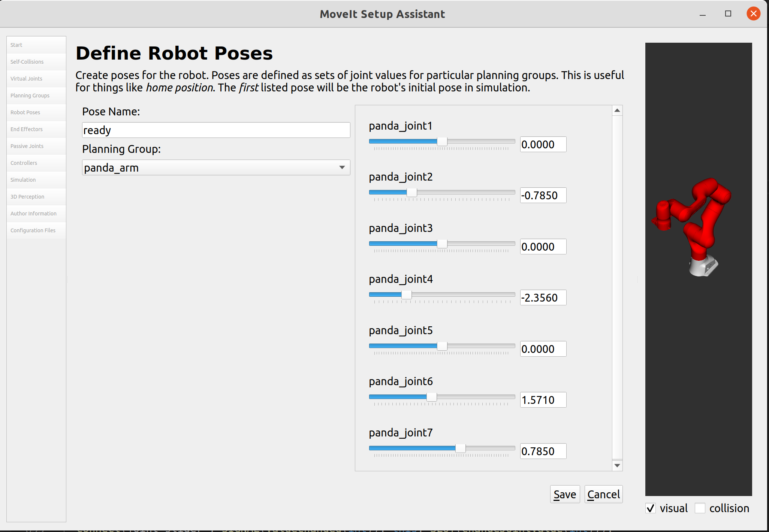
Task: Save the ready pose
Action: coord(564,494)
